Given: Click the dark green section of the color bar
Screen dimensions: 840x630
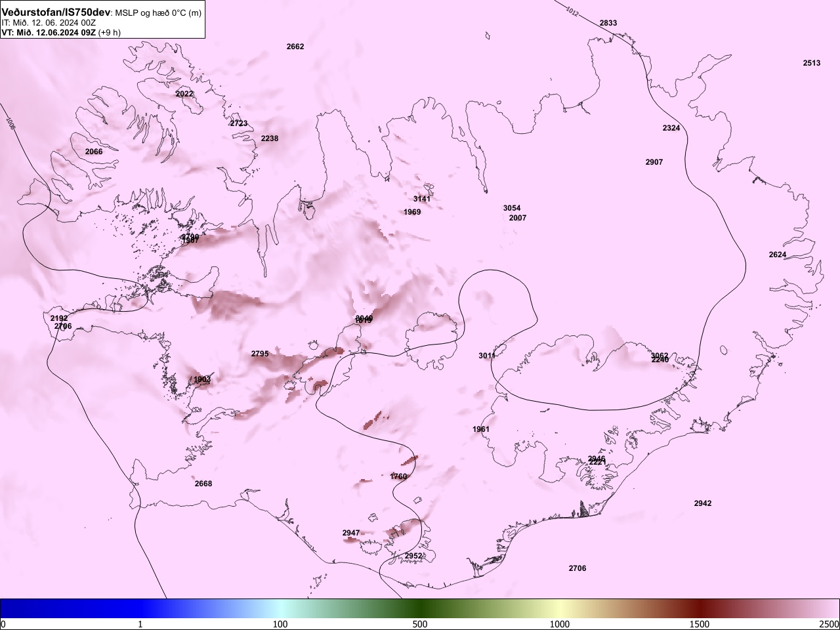Looking at the screenshot, I should coord(420,608).
